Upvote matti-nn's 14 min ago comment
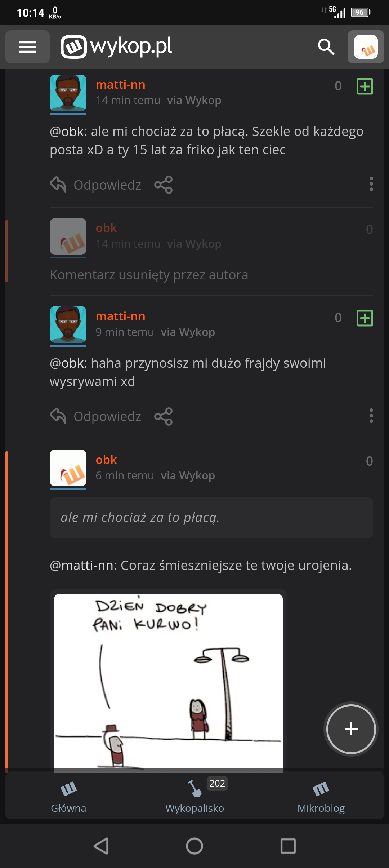 tap(365, 86)
